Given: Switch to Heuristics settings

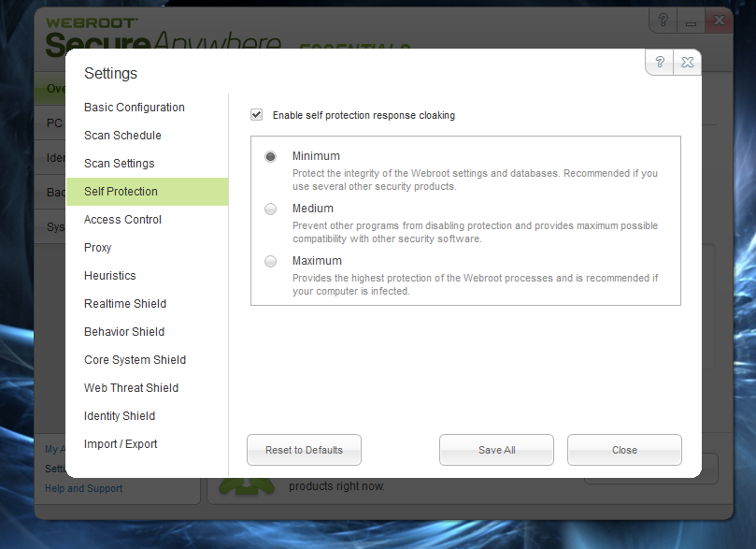Looking at the screenshot, I should tap(147, 276).
